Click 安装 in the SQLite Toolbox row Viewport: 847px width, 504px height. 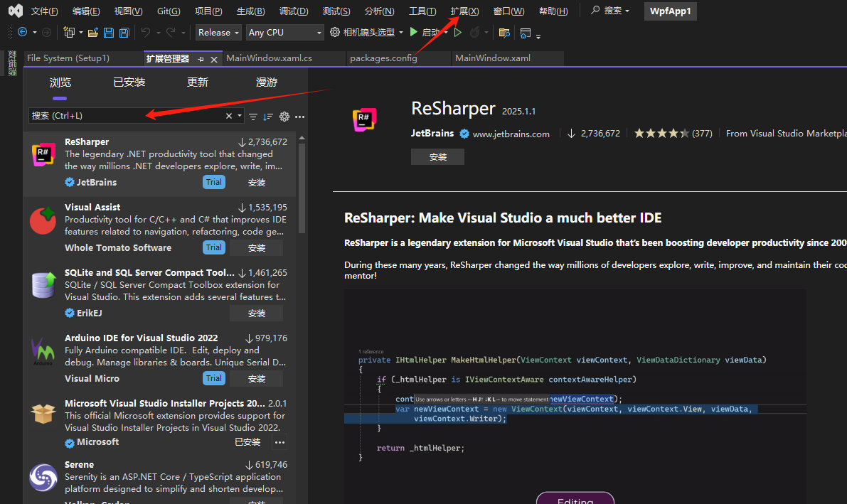[x=256, y=313]
